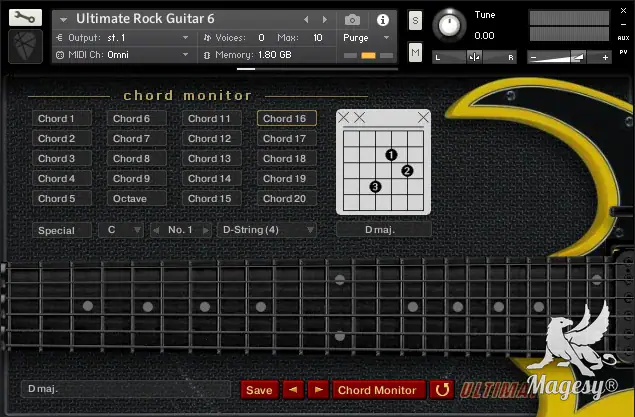Click the MIDI channel icon beside MIDI Ch
The image size is (635, 417).
point(60,55)
